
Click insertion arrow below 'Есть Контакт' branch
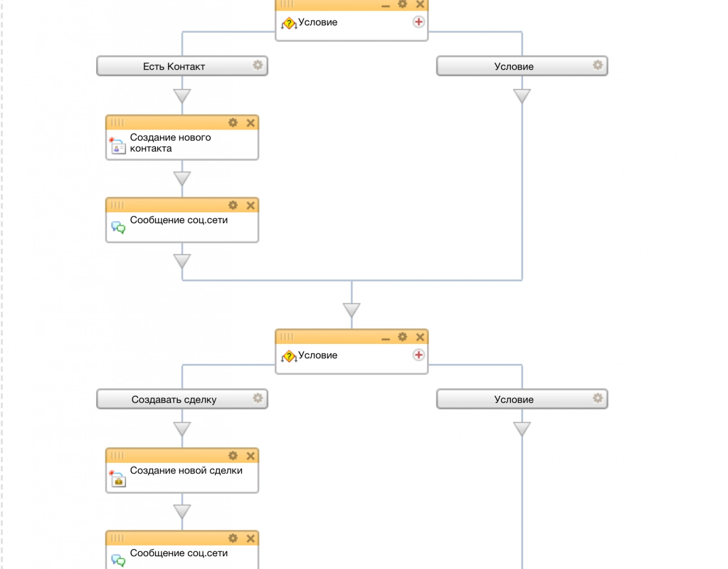pos(182,96)
